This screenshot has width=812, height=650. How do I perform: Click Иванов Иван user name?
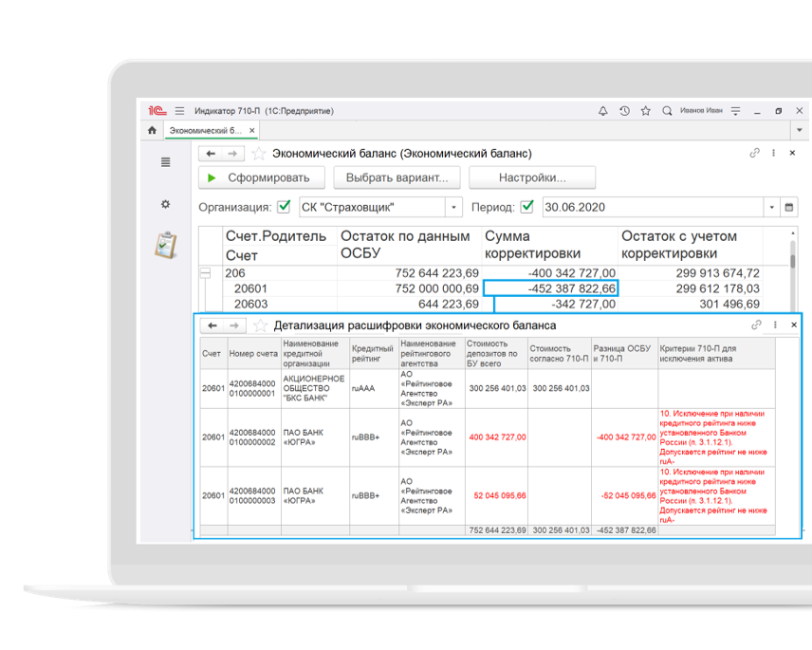pos(701,111)
